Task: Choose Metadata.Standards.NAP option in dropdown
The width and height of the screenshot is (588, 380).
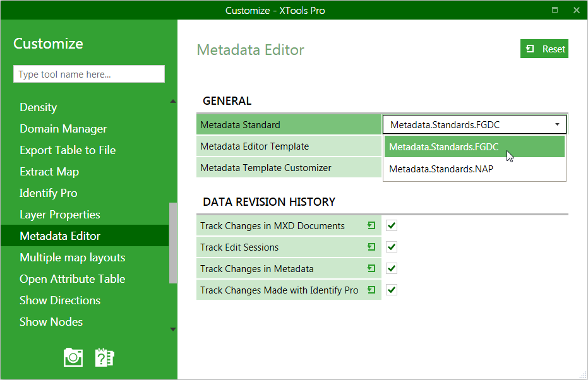Action: pyautogui.click(x=474, y=169)
